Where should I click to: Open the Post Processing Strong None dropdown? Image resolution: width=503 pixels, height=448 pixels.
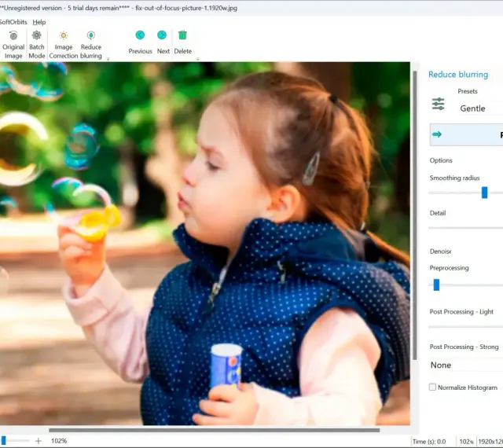pos(466,365)
